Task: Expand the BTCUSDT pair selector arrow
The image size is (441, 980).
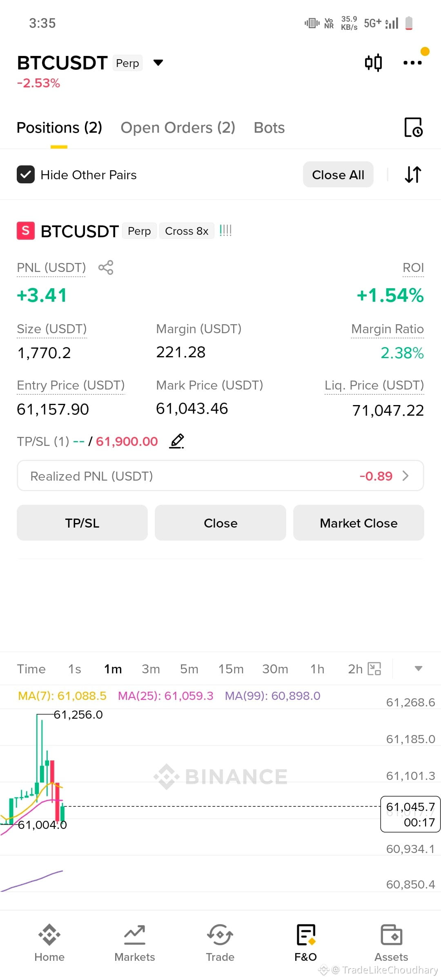Action: pyautogui.click(x=158, y=62)
